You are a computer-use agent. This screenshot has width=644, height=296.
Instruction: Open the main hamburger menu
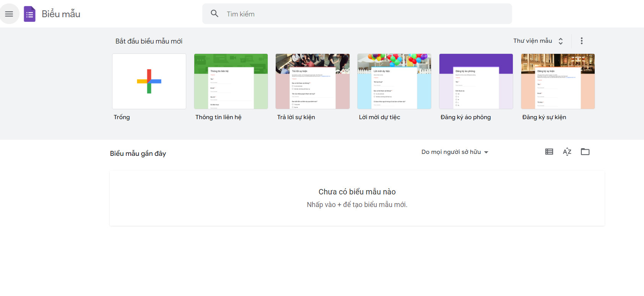pyautogui.click(x=9, y=14)
